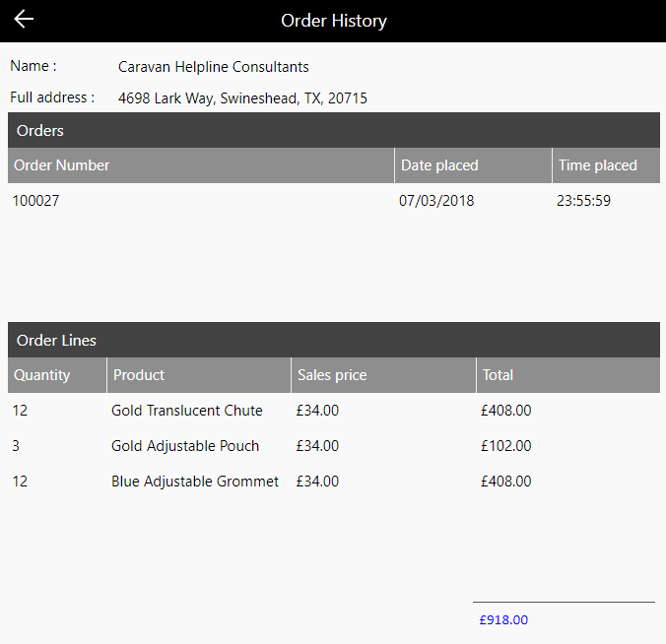Click the Sales price column header
The width and height of the screenshot is (666, 644).
pos(383,375)
